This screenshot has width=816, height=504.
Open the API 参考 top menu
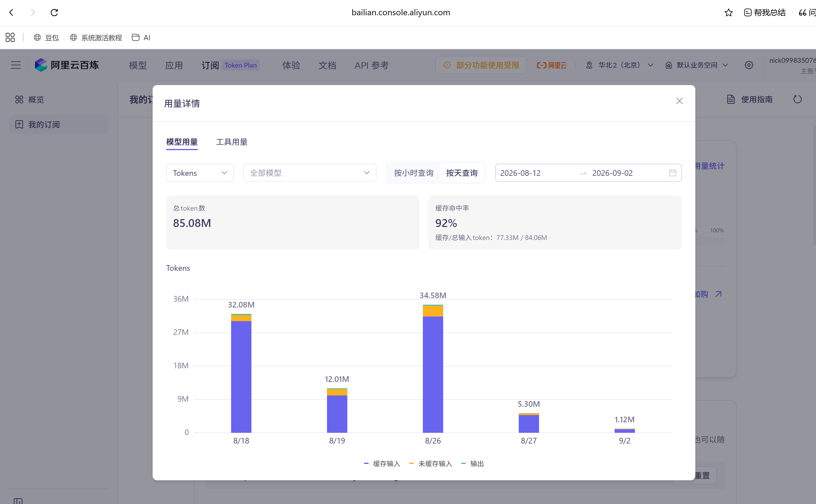point(371,65)
